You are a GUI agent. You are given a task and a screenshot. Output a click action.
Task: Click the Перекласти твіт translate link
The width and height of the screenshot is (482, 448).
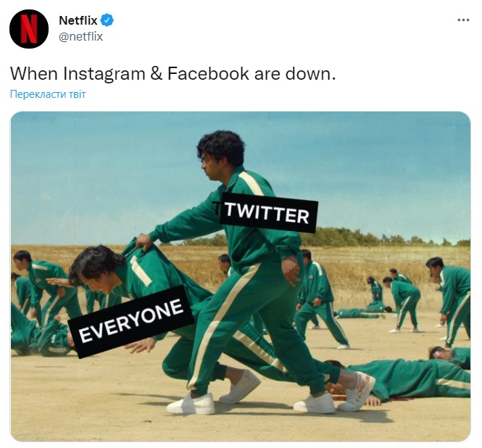point(48,94)
